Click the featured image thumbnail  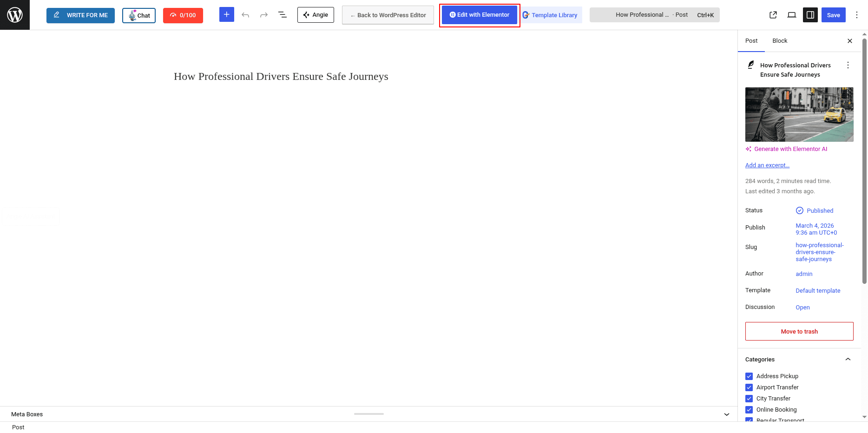pos(799,114)
